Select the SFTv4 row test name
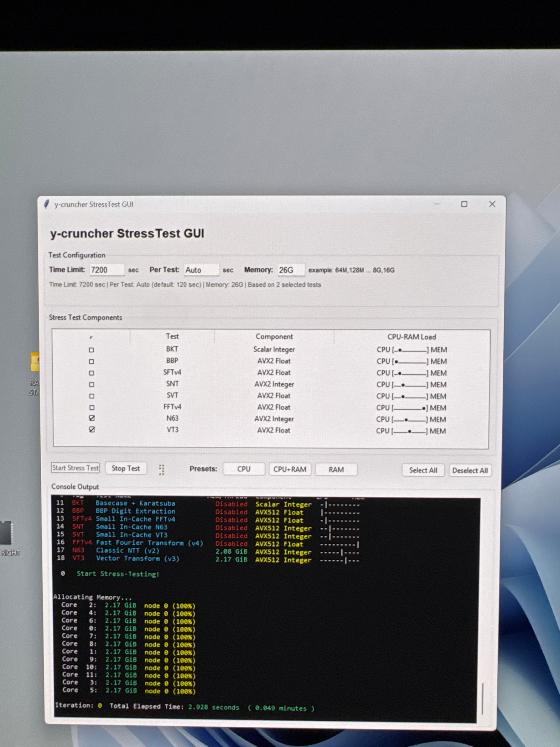This screenshot has width=560, height=747. point(172,372)
